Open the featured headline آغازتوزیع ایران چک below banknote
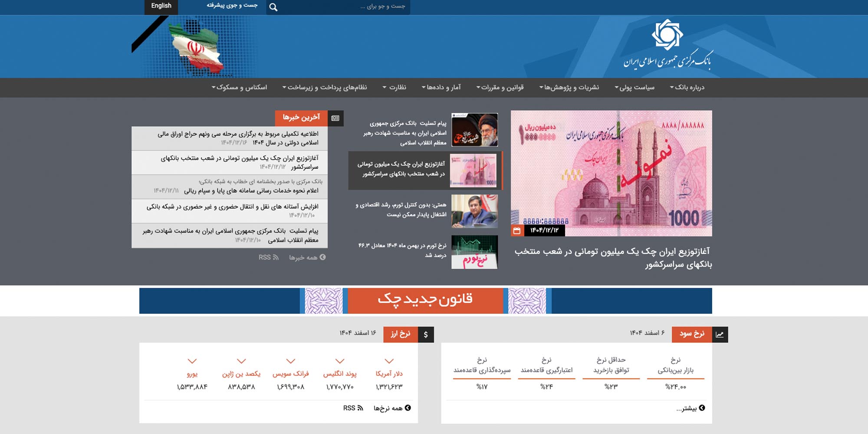Image resolution: width=868 pixels, height=434 pixels. tap(612, 258)
